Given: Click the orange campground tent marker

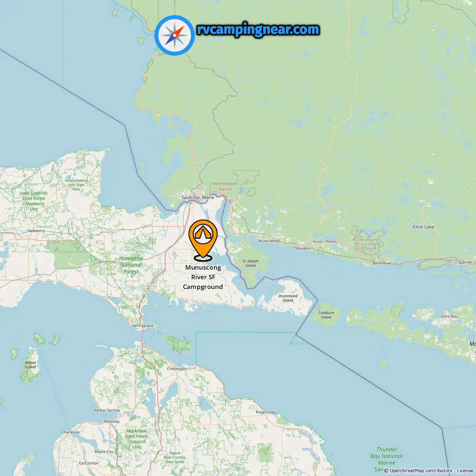Looking at the screenshot, I should point(203,240).
